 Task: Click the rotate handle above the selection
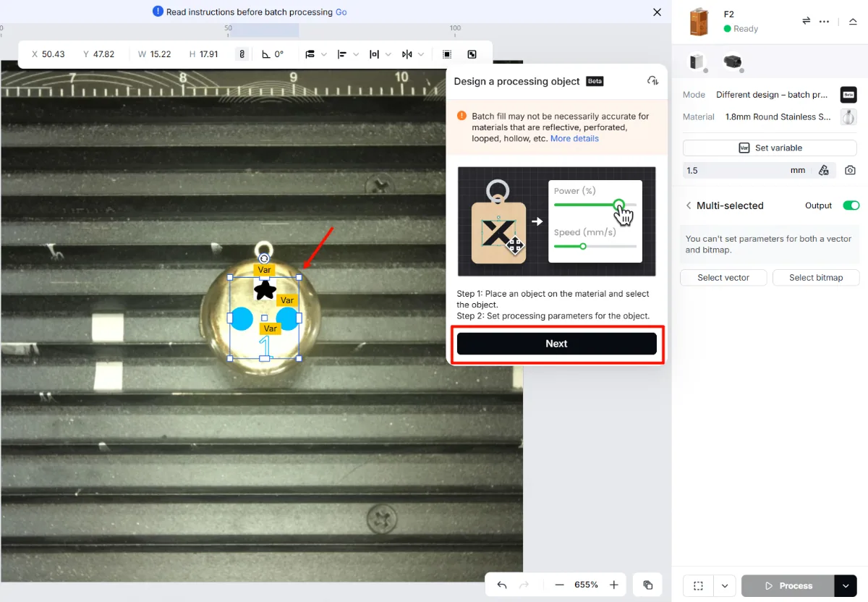click(264, 258)
